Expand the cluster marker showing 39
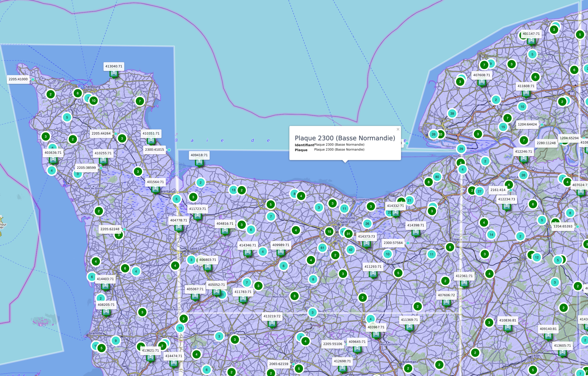 (452, 114)
